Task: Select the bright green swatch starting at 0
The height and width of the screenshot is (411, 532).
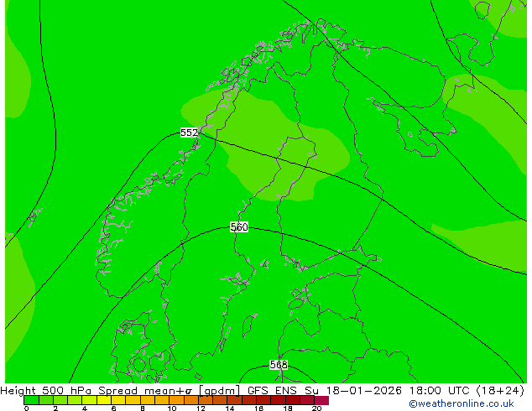Action: [31, 400]
